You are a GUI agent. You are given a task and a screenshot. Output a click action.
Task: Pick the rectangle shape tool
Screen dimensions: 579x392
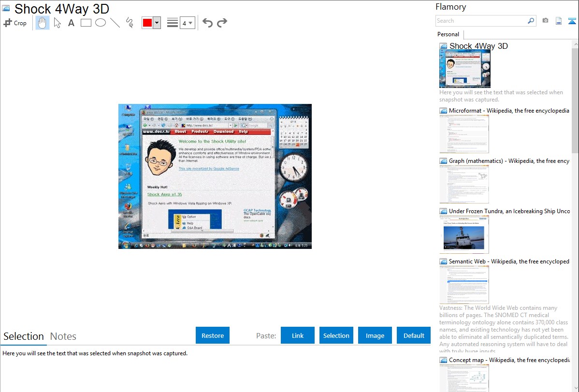click(x=86, y=23)
